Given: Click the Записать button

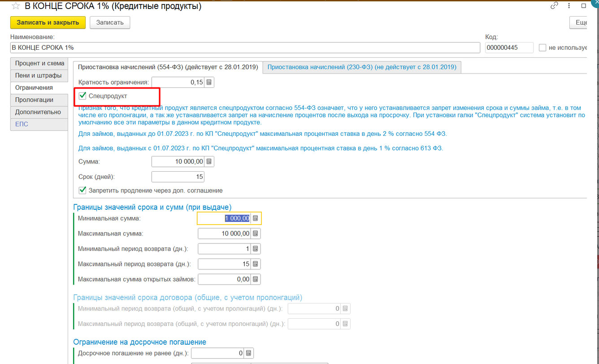Looking at the screenshot, I should tap(110, 22).
